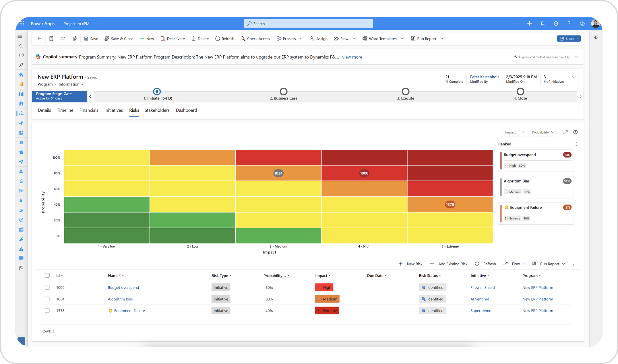Viewport: 618px width, 364px height.
Task: Select the Close stage circle
Action: click(520, 92)
